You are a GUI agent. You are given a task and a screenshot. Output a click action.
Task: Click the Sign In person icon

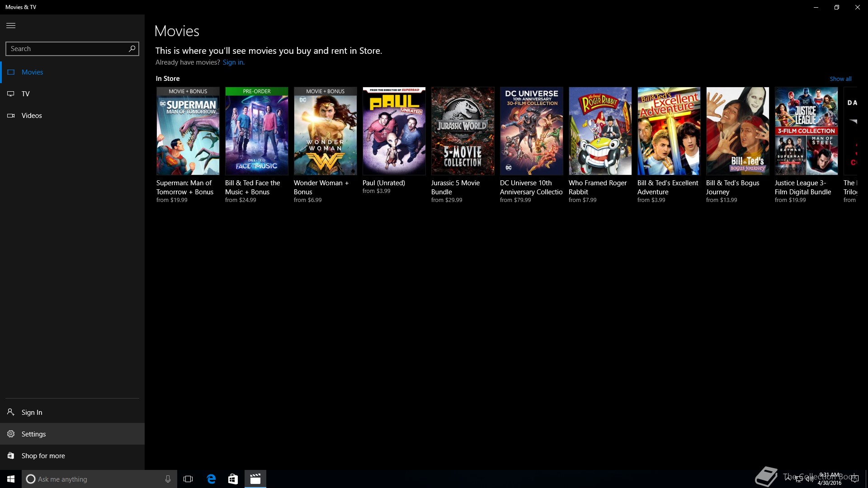click(x=11, y=412)
